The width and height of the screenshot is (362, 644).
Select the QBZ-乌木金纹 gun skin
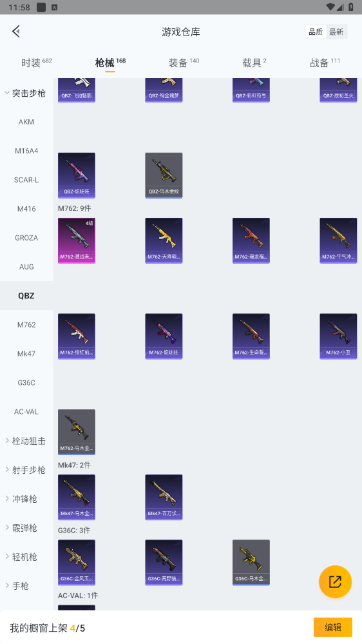164,175
